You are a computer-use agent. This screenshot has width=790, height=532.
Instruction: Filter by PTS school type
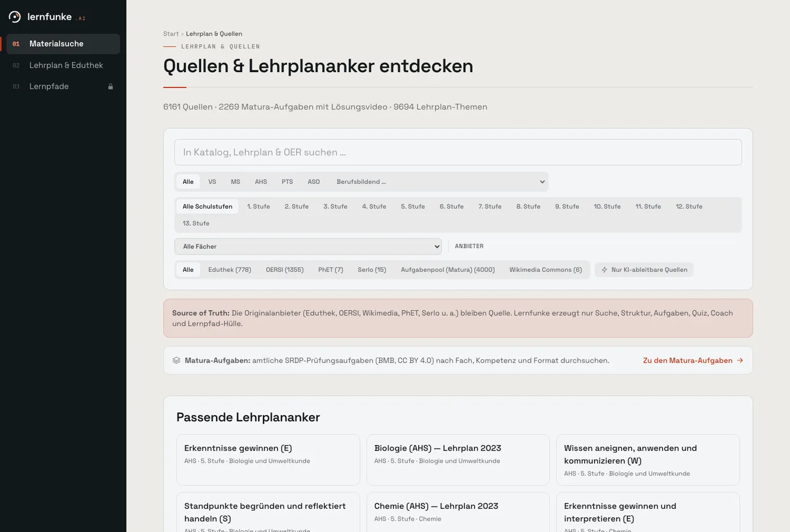pos(287,182)
